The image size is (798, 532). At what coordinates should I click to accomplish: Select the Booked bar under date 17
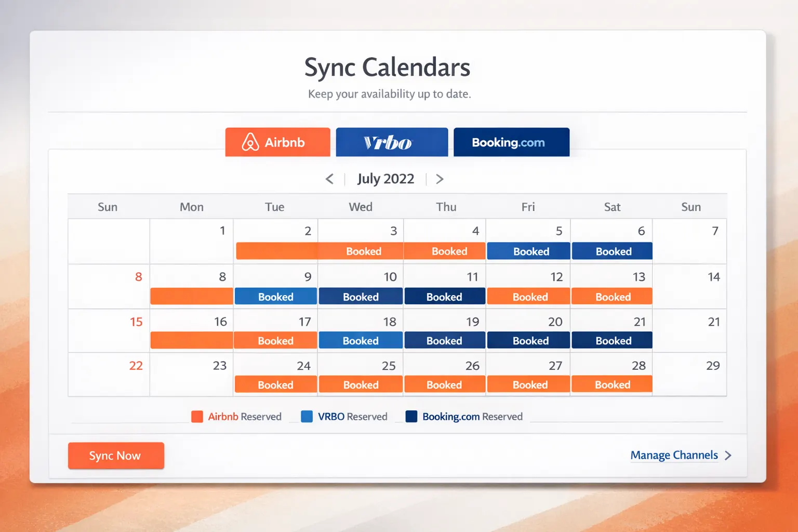[276, 340]
